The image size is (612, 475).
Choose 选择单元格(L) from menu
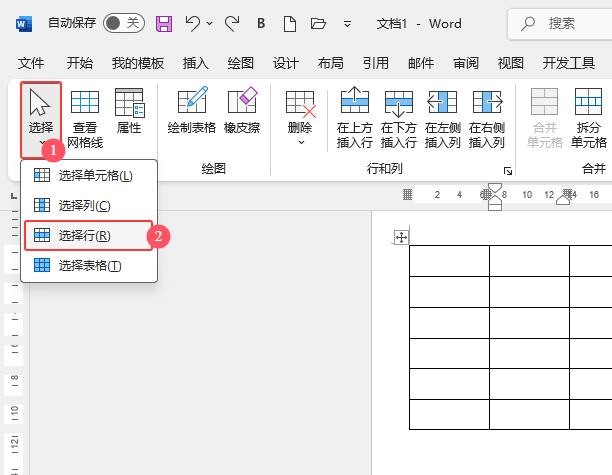(x=89, y=176)
